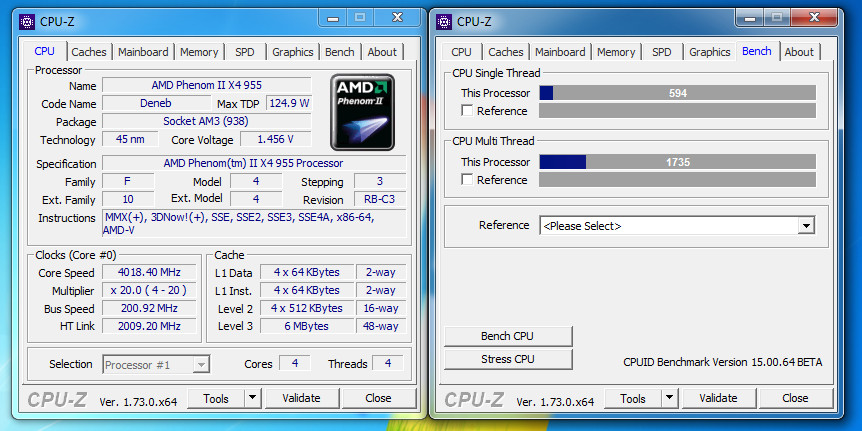Click the multi thread Reference score bar
Screen dimensions: 862x431
[677, 180]
